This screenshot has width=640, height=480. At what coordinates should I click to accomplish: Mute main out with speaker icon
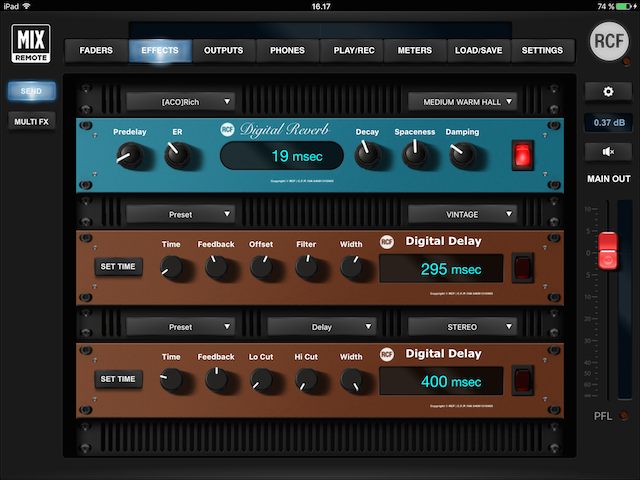(608, 152)
